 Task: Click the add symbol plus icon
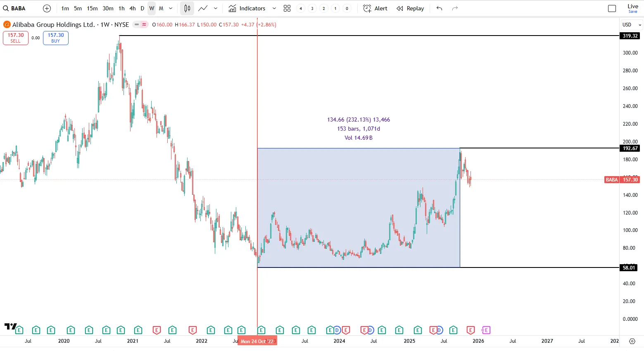tap(47, 8)
